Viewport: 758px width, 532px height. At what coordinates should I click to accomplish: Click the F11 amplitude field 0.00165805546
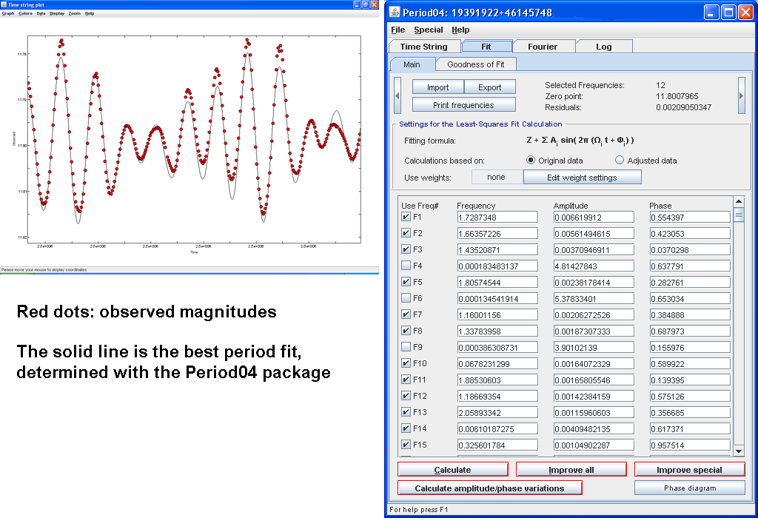[594, 380]
